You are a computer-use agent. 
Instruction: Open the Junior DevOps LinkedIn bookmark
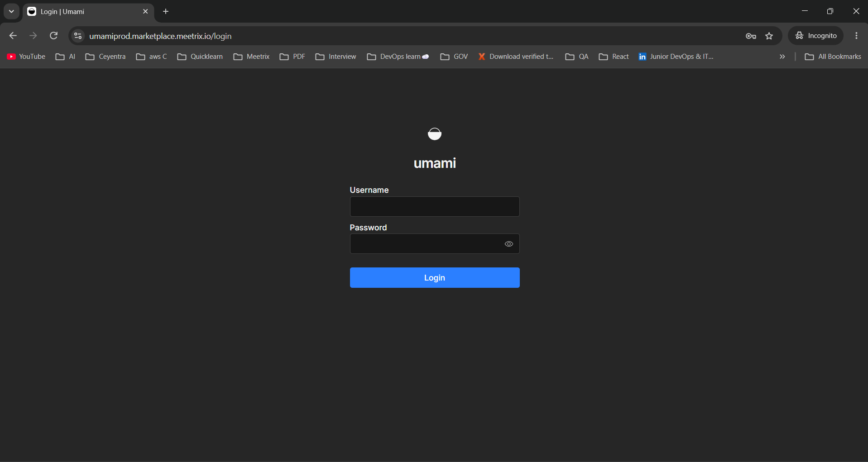(x=676, y=57)
